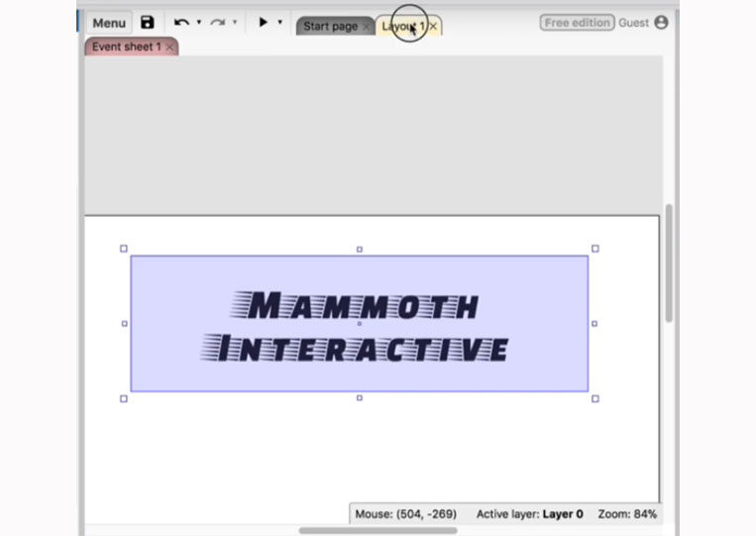The width and height of the screenshot is (756, 536).
Task: Close the Event sheet 1 tab
Action: tap(169, 48)
